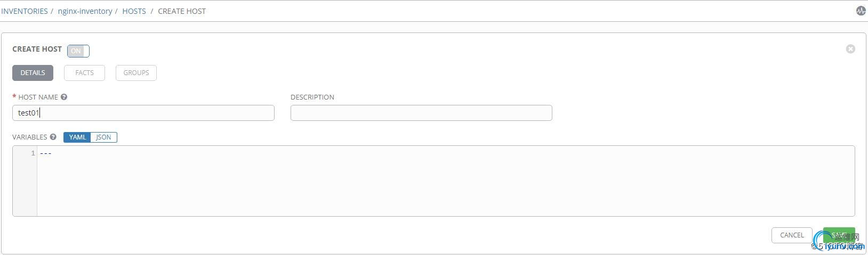
Task: Click the Create Host breadcrumb text
Action: coord(182,11)
